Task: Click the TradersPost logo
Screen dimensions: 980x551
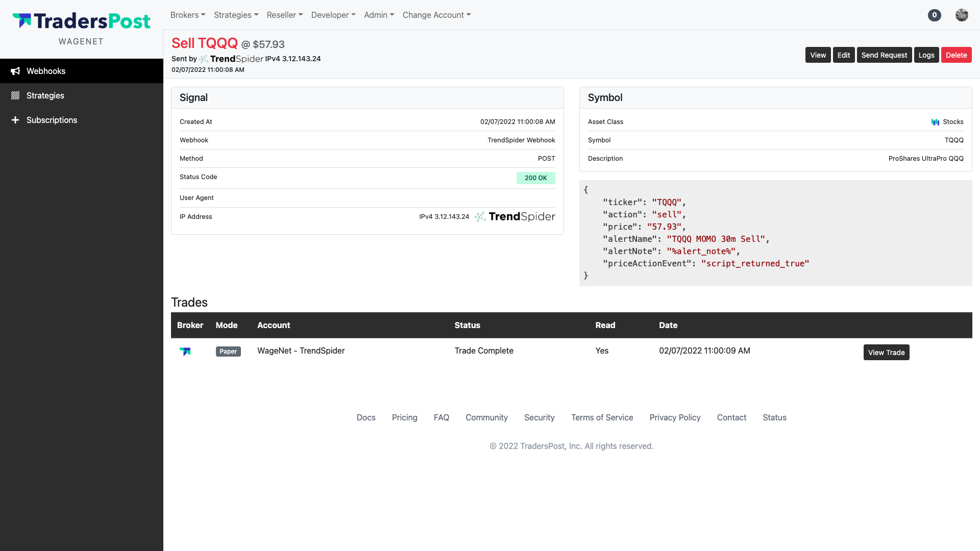Action: pos(81,21)
